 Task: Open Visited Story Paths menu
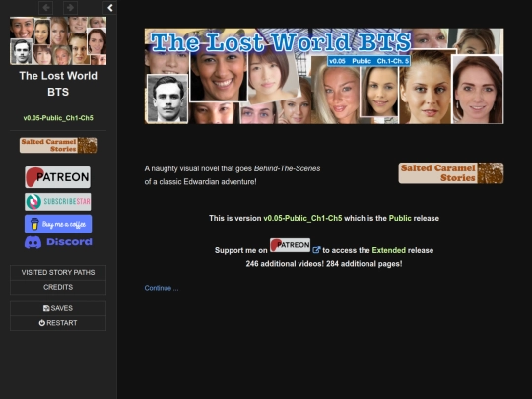58,273
